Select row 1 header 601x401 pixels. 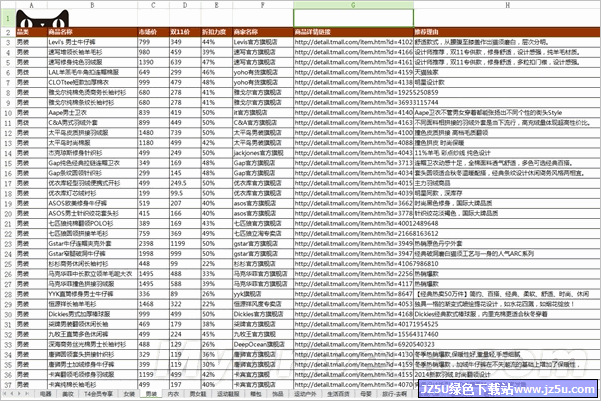tap(8, 18)
